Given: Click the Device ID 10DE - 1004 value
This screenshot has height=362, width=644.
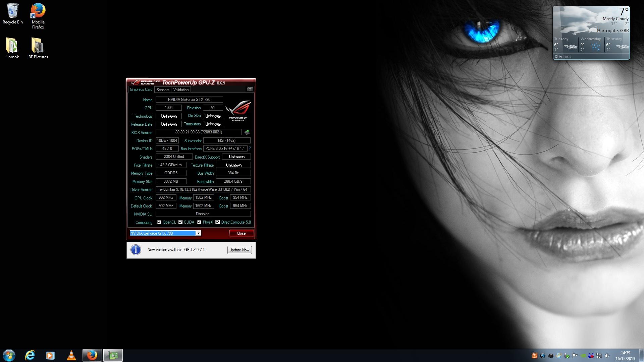Looking at the screenshot, I should pos(167,140).
